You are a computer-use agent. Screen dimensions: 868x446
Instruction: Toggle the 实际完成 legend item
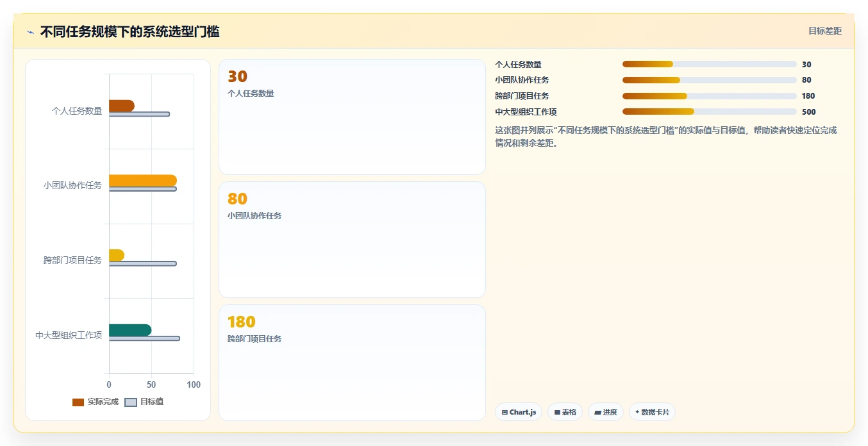(x=96, y=402)
